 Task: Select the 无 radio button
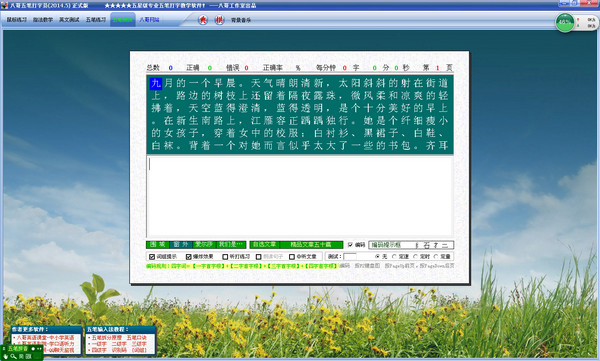378,256
